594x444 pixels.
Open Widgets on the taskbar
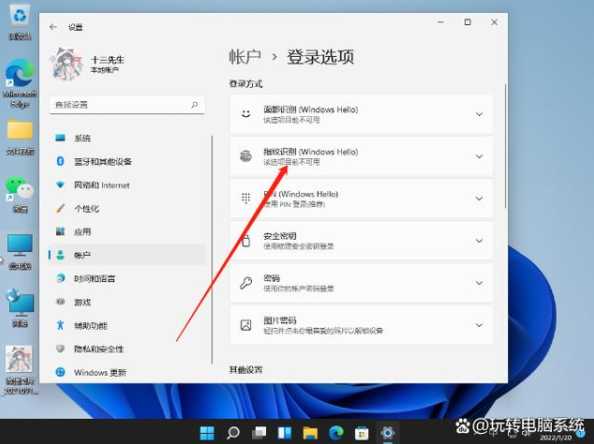(x=284, y=433)
